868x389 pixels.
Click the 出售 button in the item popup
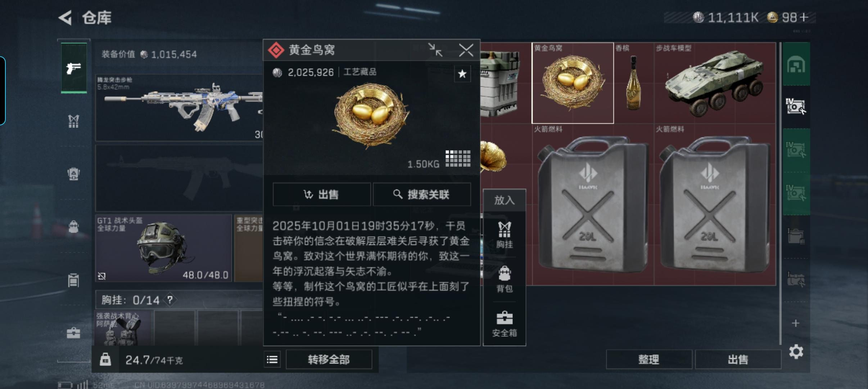[x=321, y=194]
